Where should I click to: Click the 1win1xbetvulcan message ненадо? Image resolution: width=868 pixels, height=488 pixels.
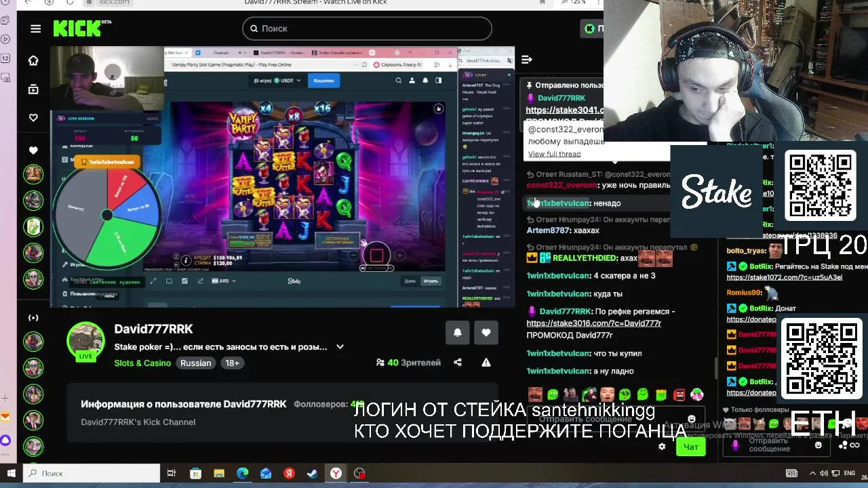click(x=607, y=203)
